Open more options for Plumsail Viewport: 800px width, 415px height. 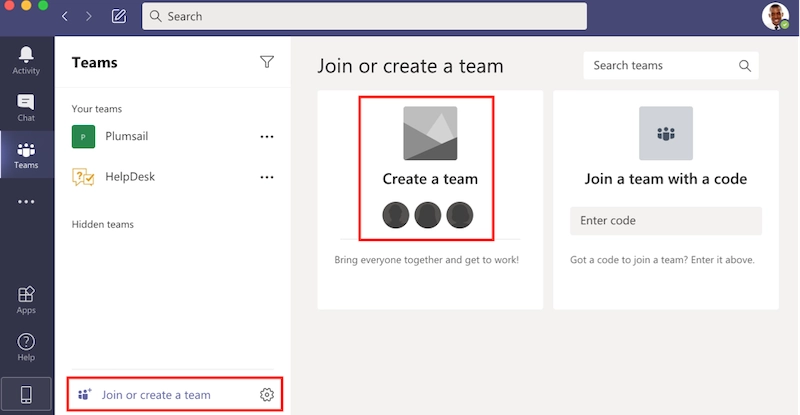tap(267, 136)
